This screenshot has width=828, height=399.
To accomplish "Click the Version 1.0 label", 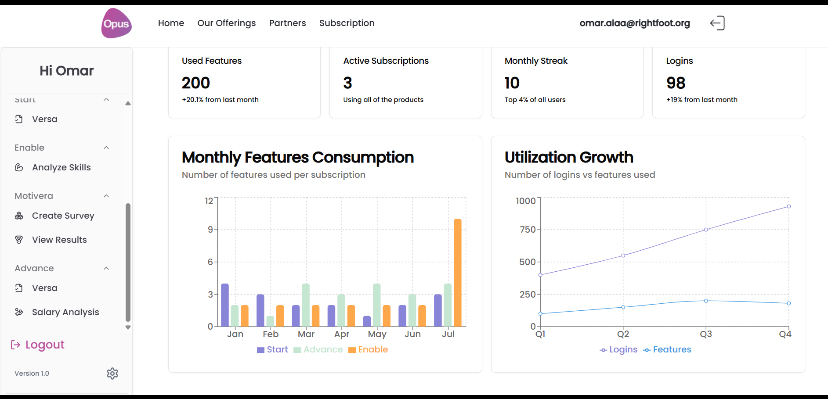I will pyautogui.click(x=32, y=374).
